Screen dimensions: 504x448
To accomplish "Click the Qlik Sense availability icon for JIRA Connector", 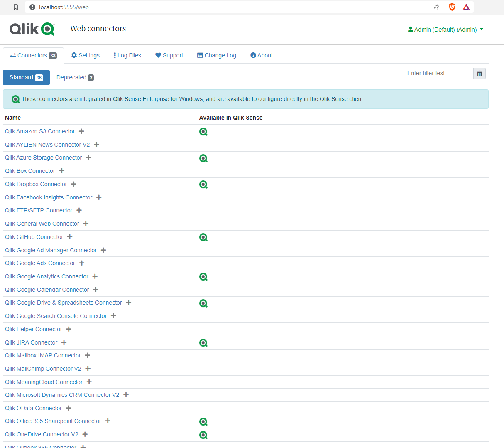I will pyautogui.click(x=203, y=342).
